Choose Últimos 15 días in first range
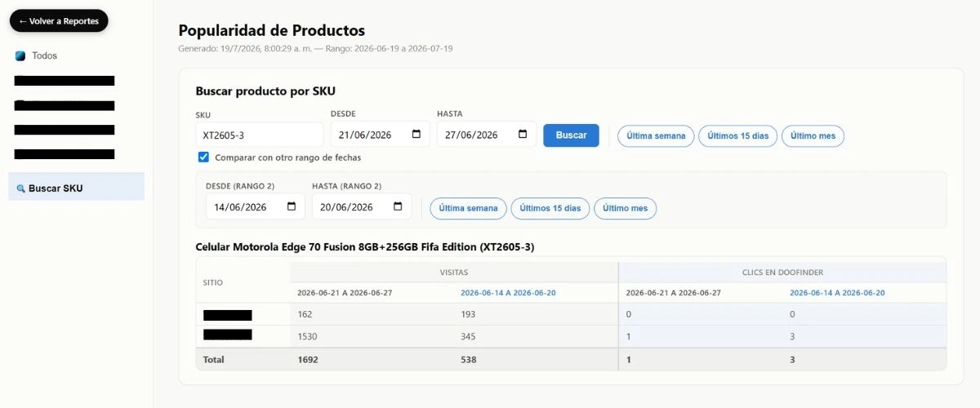This screenshot has width=980, height=408. pos(738,135)
